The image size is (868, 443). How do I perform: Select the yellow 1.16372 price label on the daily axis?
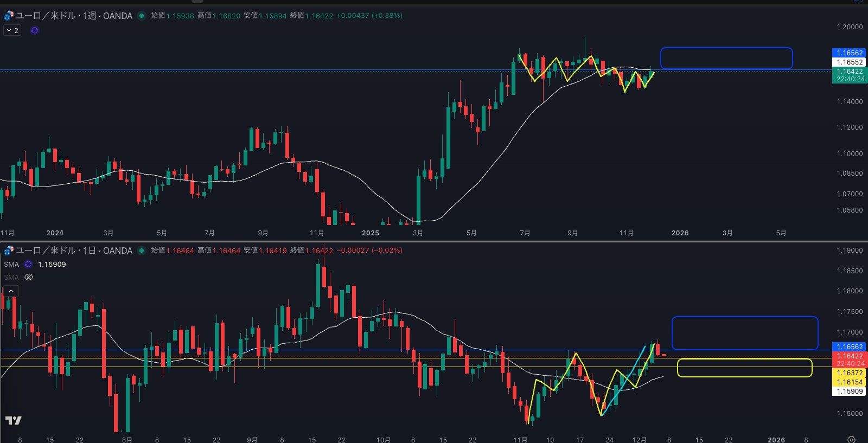849,373
